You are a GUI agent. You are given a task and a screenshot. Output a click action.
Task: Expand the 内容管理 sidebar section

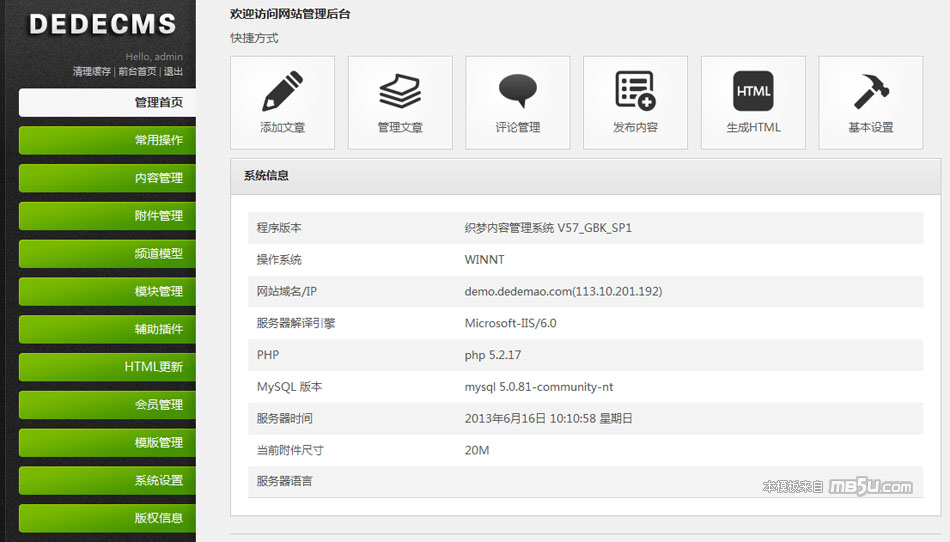(x=108, y=178)
